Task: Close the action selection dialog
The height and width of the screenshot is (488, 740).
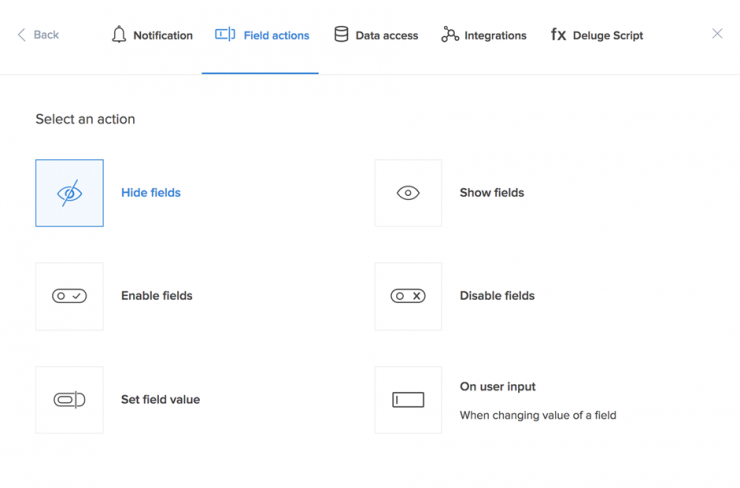Action: tap(717, 34)
